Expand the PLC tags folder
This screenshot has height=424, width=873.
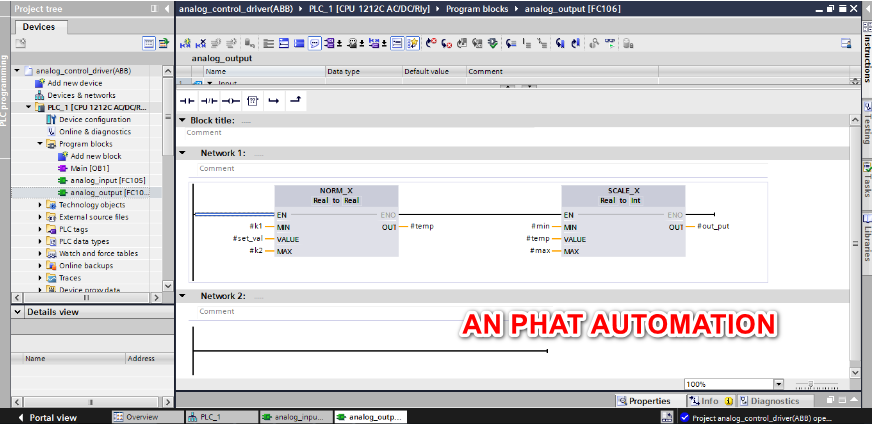point(40,229)
